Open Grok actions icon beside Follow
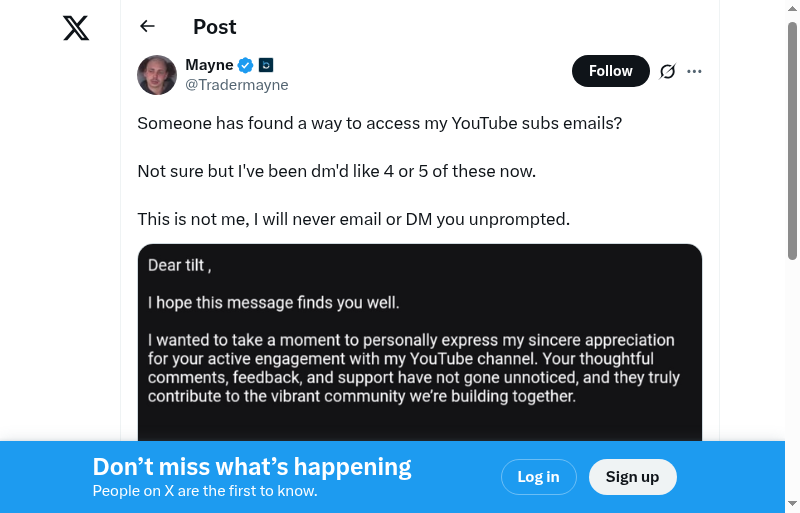The image size is (800, 513). tap(667, 71)
